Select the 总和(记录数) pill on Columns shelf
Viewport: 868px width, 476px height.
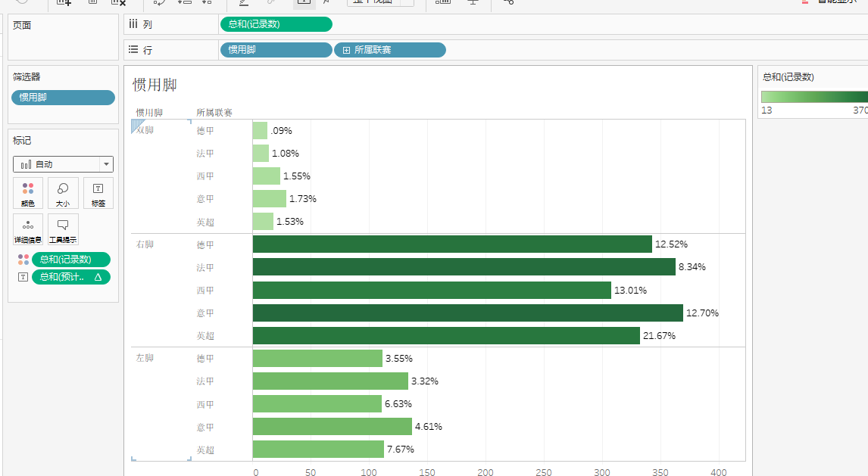pos(276,24)
